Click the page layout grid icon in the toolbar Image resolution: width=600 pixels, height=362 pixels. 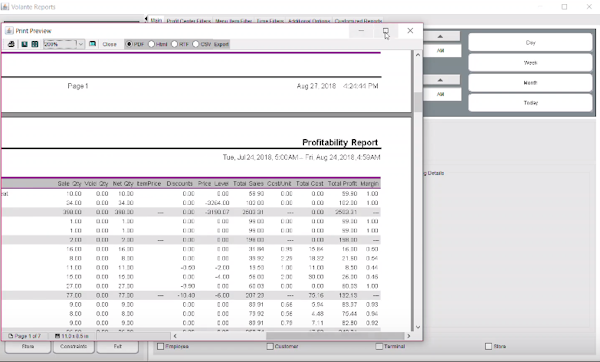point(35,44)
